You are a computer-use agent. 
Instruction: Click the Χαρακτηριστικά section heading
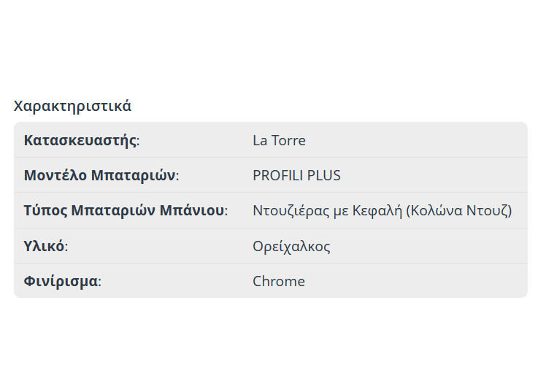point(72,106)
